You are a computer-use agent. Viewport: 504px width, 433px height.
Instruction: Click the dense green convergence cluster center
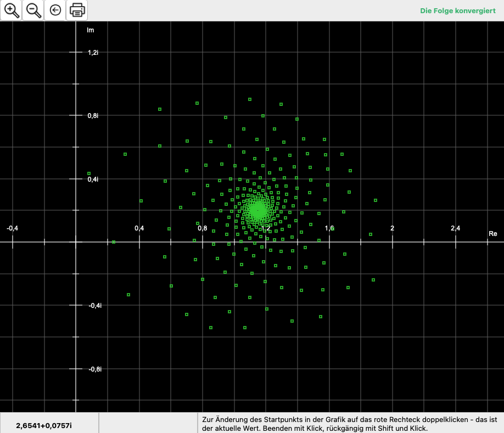tap(257, 210)
